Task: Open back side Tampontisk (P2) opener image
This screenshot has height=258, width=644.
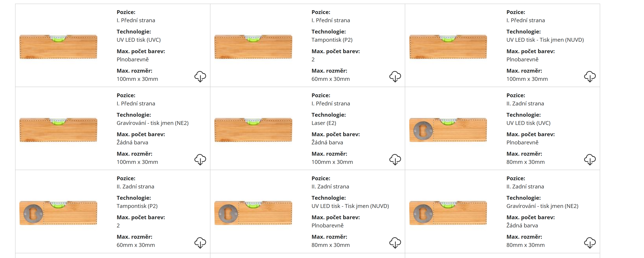Action: click(58, 213)
